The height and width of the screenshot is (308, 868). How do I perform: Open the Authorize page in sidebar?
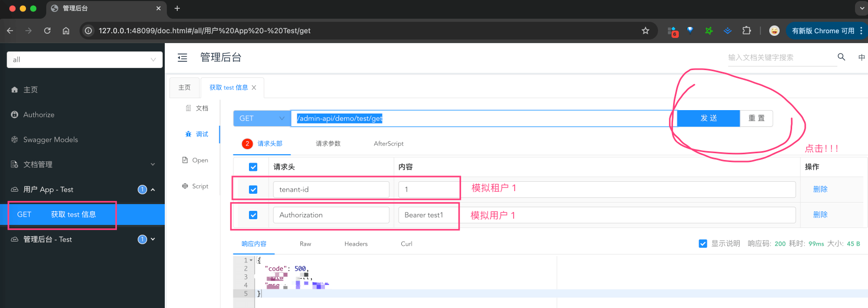(x=38, y=115)
